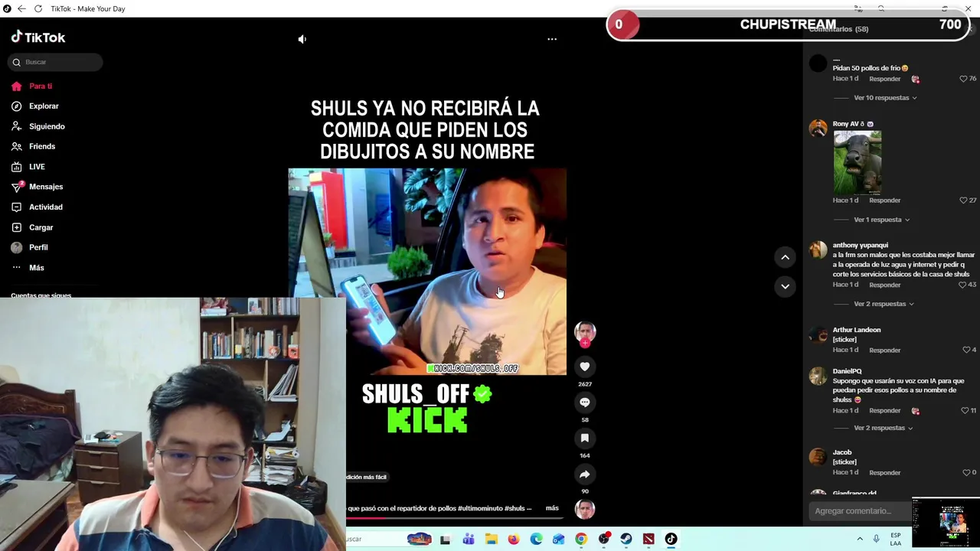Expand Ver 2 respuestas under DanielPQ
The image size is (980, 551).
(x=883, y=428)
